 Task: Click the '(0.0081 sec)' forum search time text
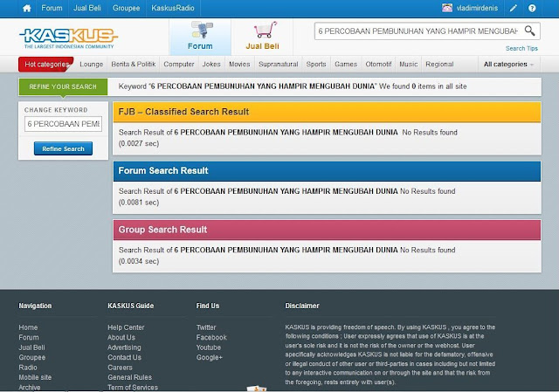coord(139,203)
